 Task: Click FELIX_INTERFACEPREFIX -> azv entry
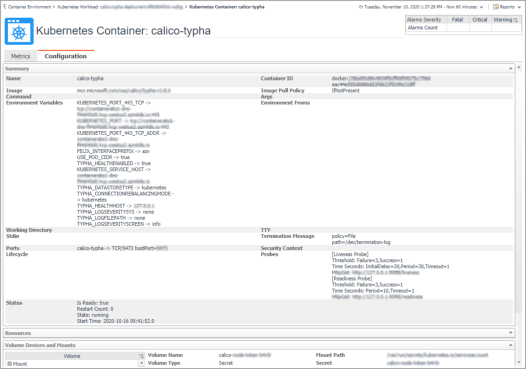click(113, 151)
